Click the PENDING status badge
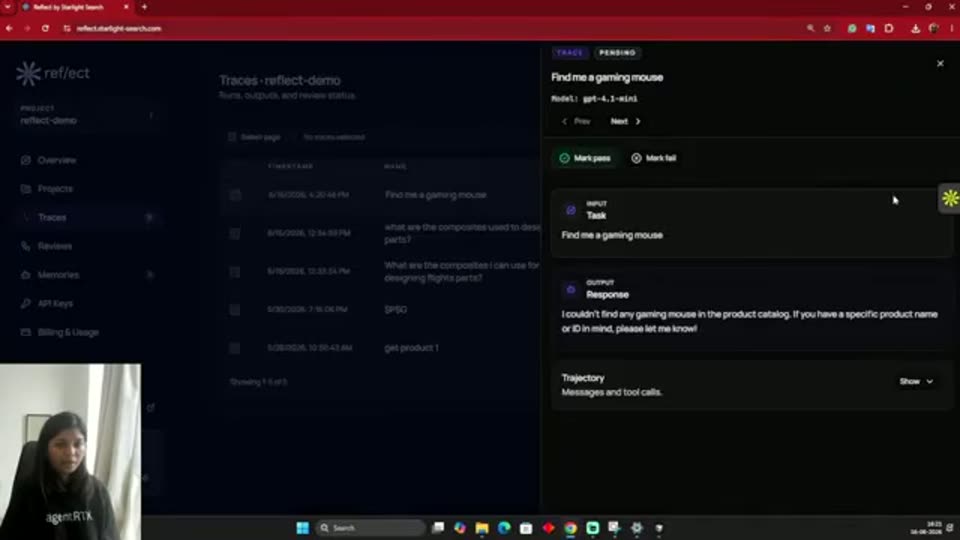Screen dimensions: 960x540 (617, 53)
